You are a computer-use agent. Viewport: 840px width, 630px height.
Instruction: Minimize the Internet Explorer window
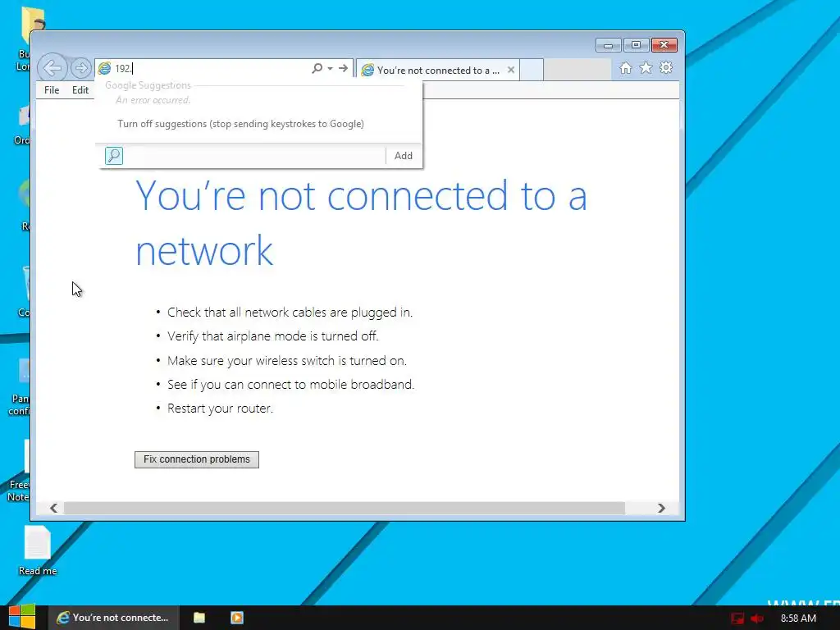tap(608, 45)
